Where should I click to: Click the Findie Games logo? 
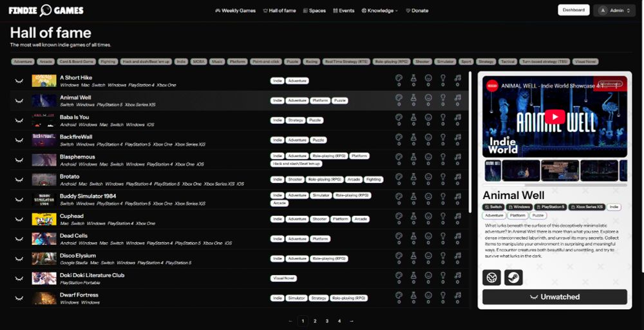point(46,11)
